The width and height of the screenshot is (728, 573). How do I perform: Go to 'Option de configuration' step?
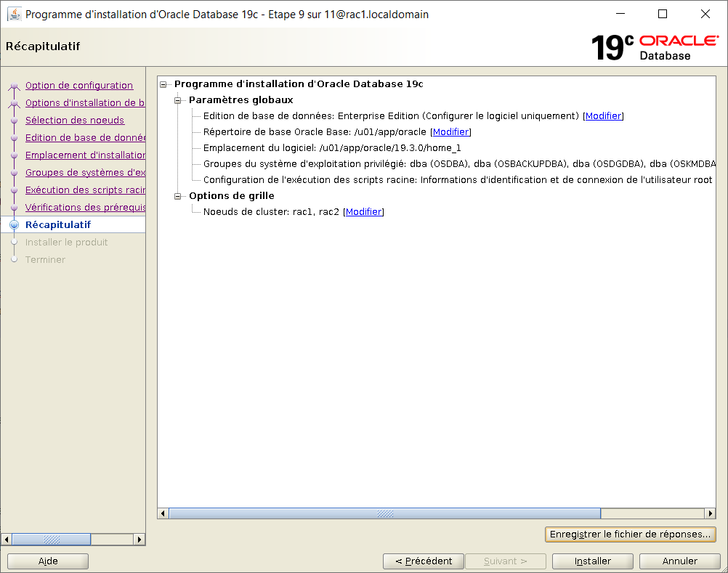pyautogui.click(x=79, y=86)
